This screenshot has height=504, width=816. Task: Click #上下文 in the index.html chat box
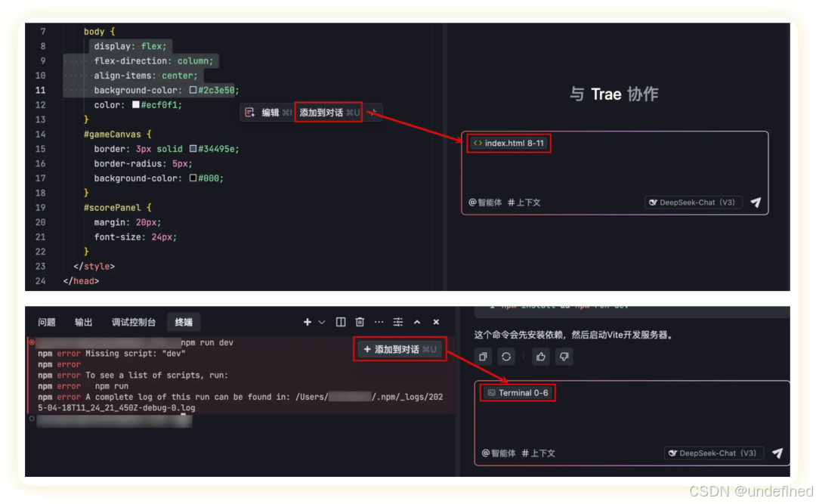pyautogui.click(x=524, y=203)
